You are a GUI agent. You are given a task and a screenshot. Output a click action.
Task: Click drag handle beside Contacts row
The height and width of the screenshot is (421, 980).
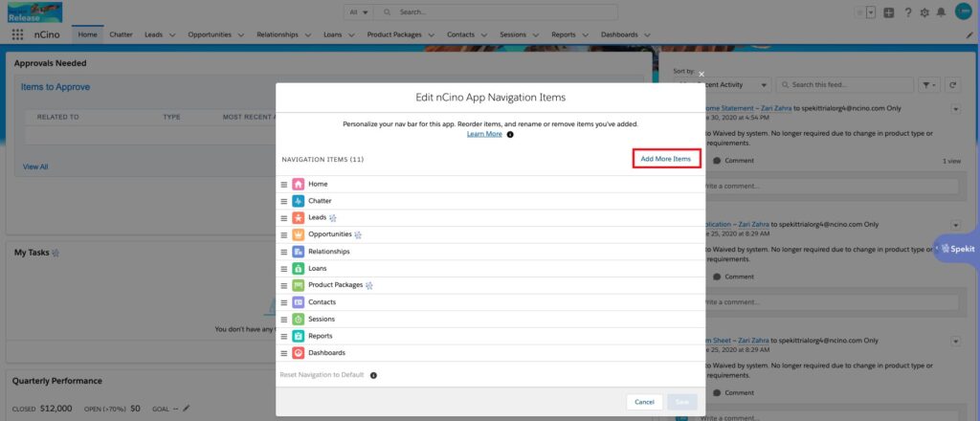point(283,302)
